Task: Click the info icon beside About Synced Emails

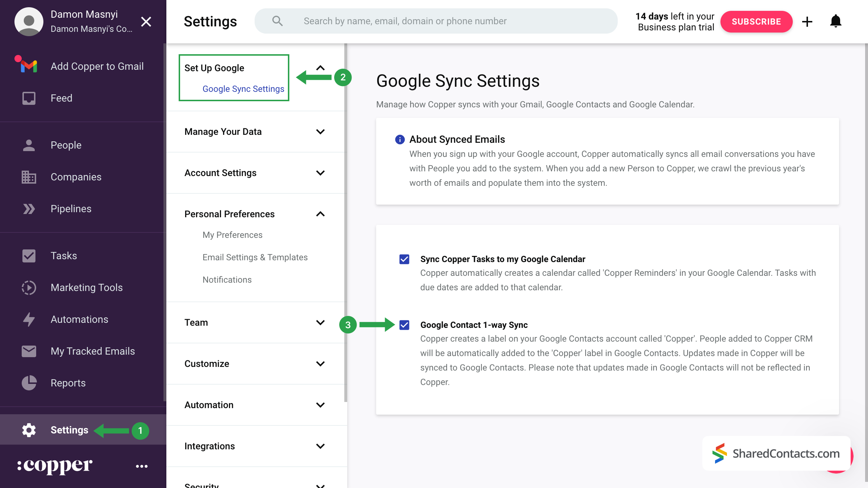Action: pos(400,140)
